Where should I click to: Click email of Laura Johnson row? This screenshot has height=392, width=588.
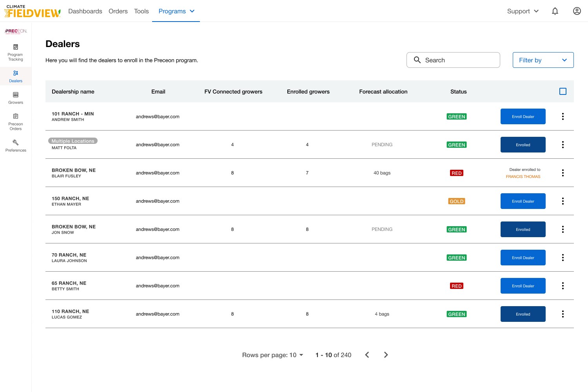[158, 258]
